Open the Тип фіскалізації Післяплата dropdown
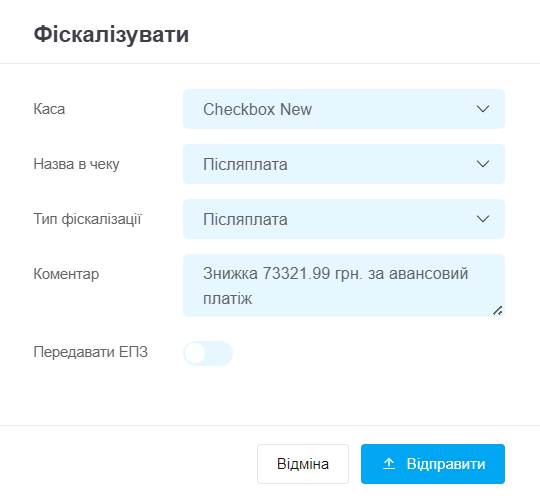 coord(344,219)
